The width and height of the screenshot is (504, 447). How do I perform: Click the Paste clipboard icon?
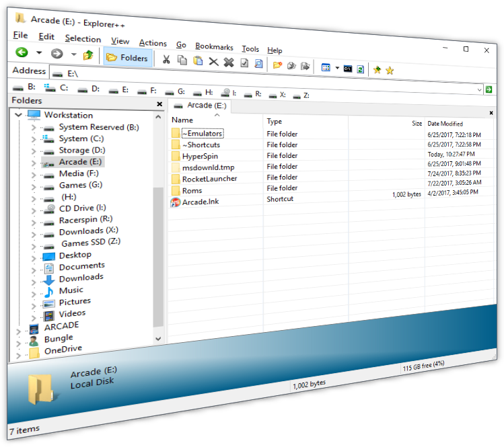pos(198,60)
